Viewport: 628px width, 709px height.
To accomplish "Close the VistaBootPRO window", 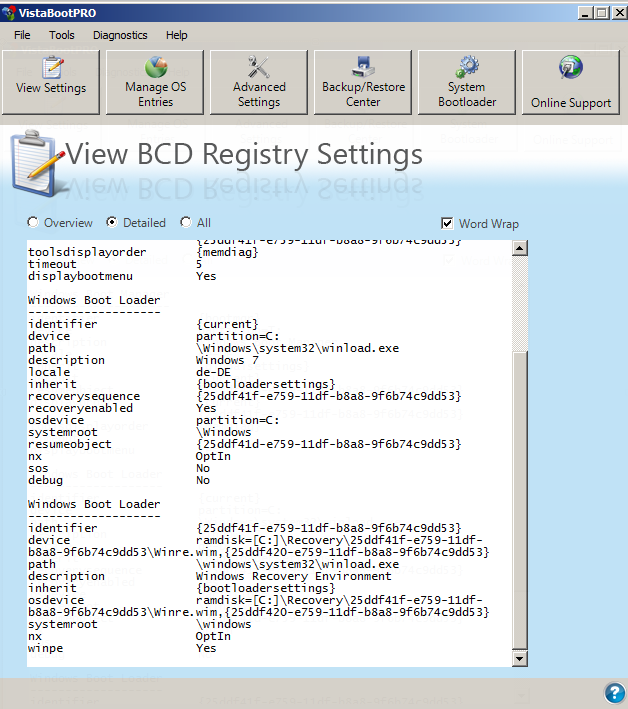I will (x=619, y=13).
